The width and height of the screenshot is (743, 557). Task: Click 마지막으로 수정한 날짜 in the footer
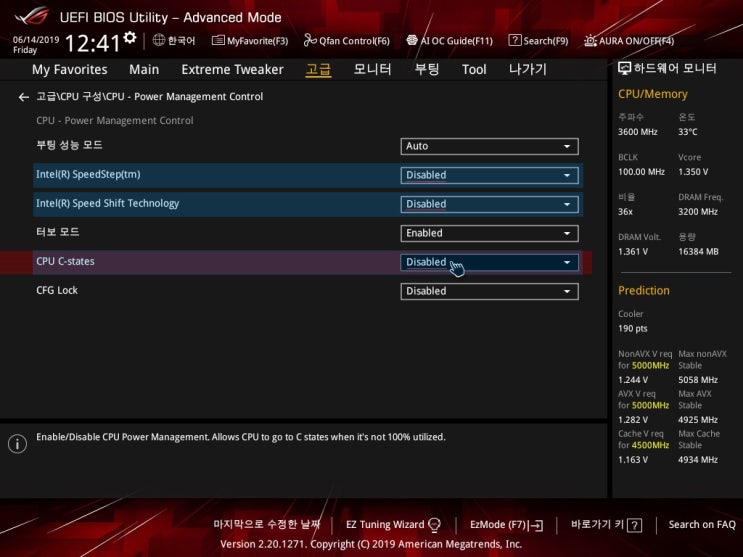pyautogui.click(x=267, y=524)
